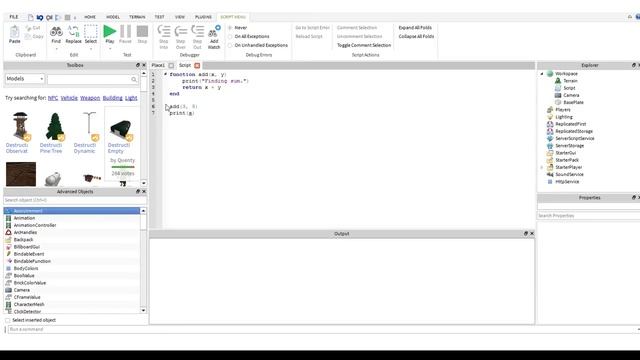640x360 pixels.
Task: Undock the Advanced Objects panel
Action: click(x=138, y=191)
